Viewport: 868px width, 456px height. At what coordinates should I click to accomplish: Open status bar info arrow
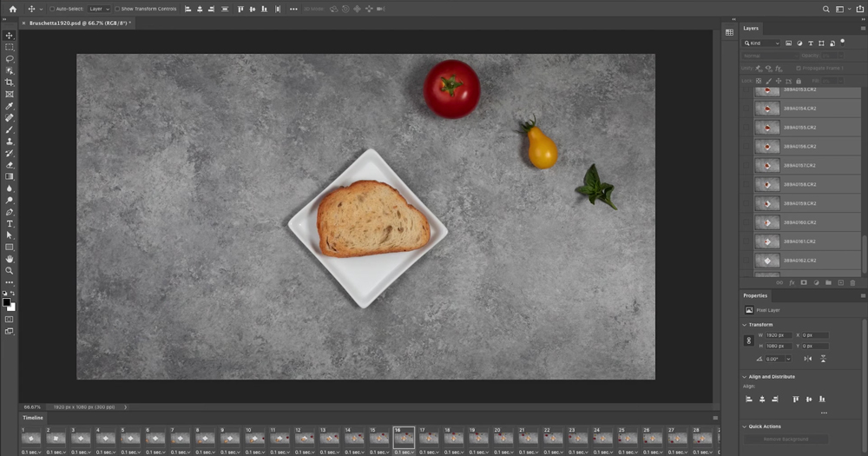(126, 407)
